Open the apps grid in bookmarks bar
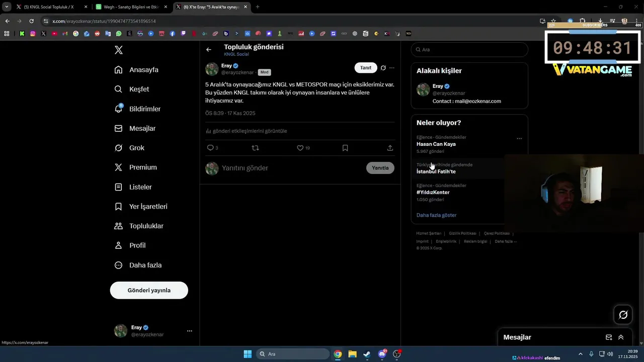The width and height of the screenshot is (644, 362). click(7, 34)
